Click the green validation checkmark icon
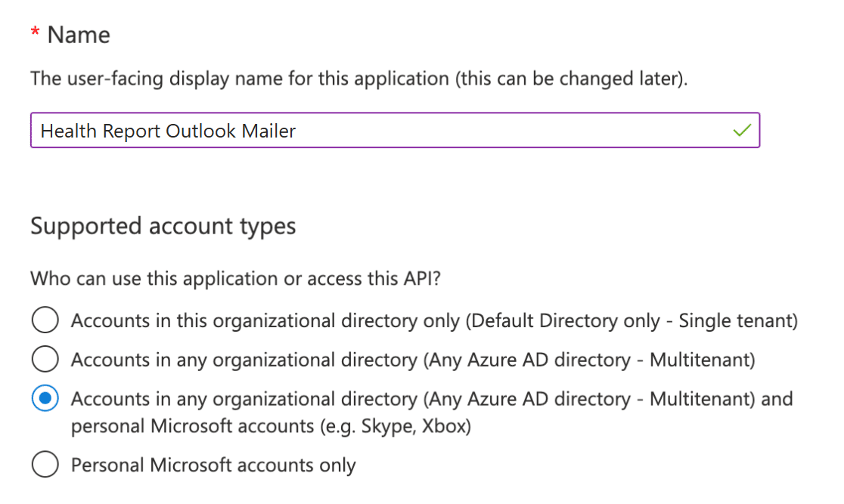Viewport: 844px width, 504px height. (743, 131)
